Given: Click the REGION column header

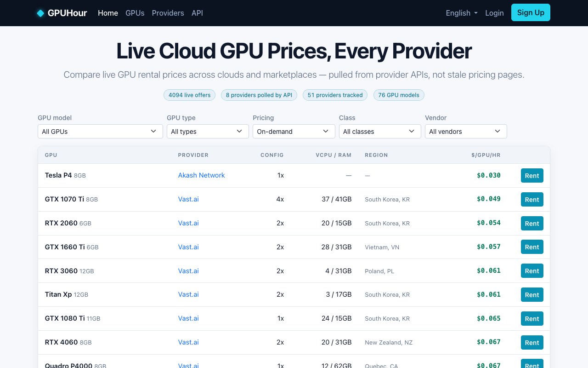Looking at the screenshot, I should coord(376,155).
